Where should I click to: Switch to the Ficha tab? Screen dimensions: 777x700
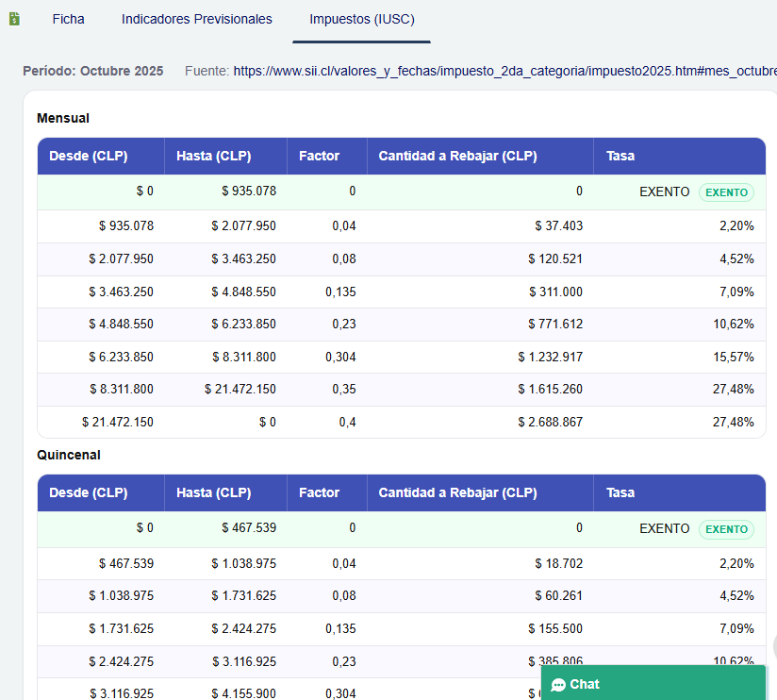pyautogui.click(x=68, y=19)
